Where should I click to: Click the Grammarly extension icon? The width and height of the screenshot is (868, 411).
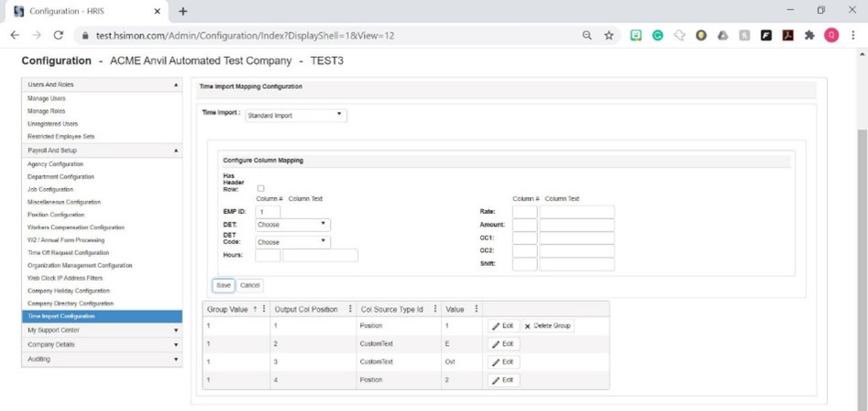tap(657, 36)
